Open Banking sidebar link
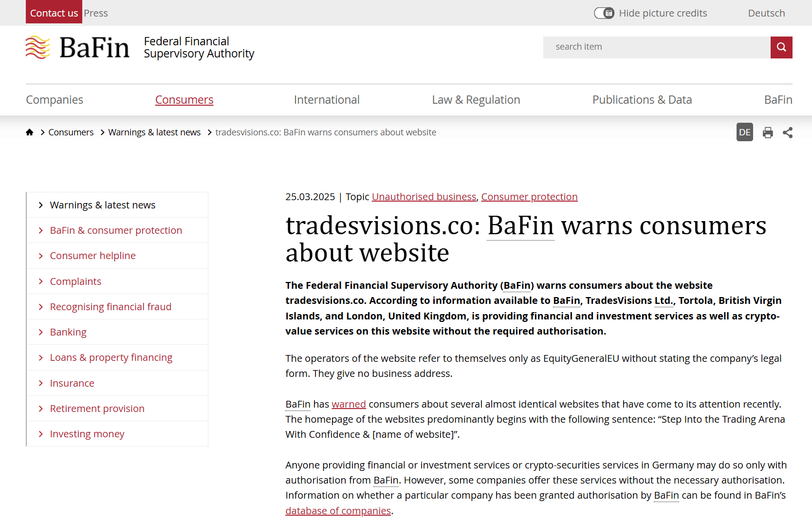 68,332
